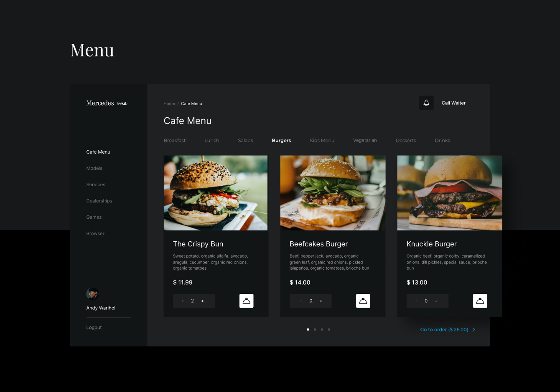Switch to the Desserts tab
The width and height of the screenshot is (560, 392).
click(406, 141)
